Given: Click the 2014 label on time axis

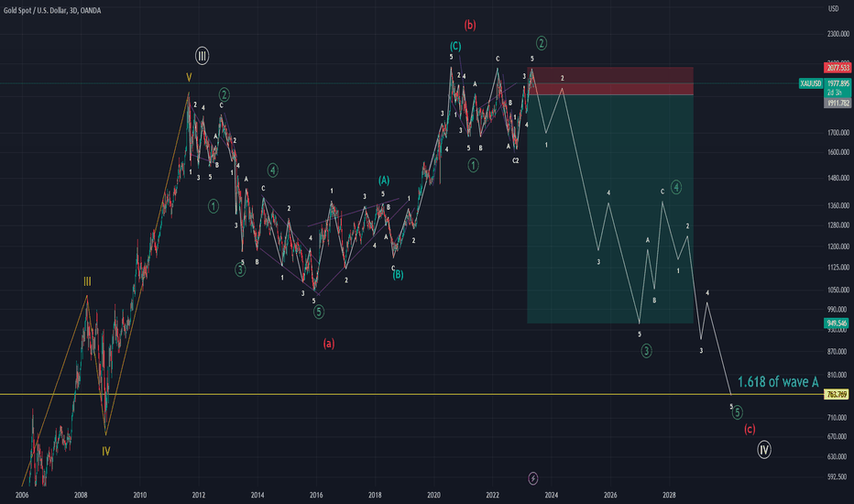Looking at the screenshot, I should point(257,495).
